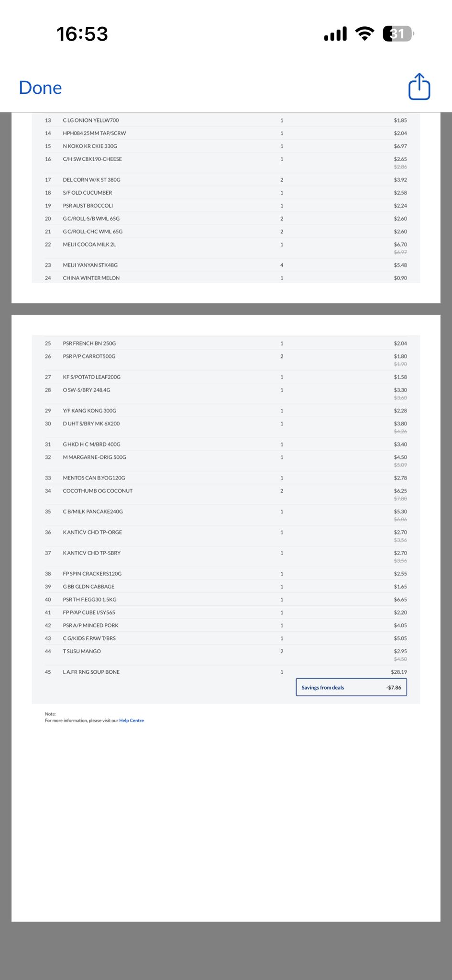This screenshot has height=980, width=452.
Task: Tap the Wi-Fi status icon
Action: click(364, 33)
